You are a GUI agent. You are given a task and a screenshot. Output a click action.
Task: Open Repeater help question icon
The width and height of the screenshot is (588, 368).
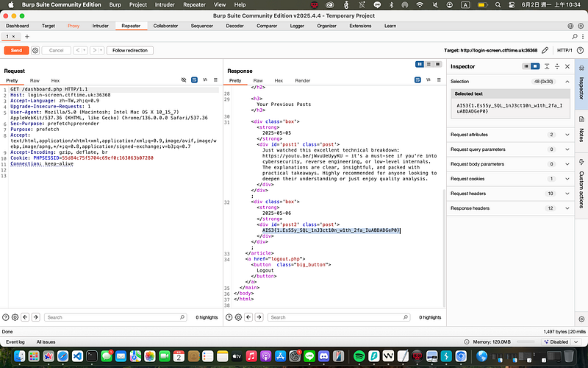tap(580, 50)
